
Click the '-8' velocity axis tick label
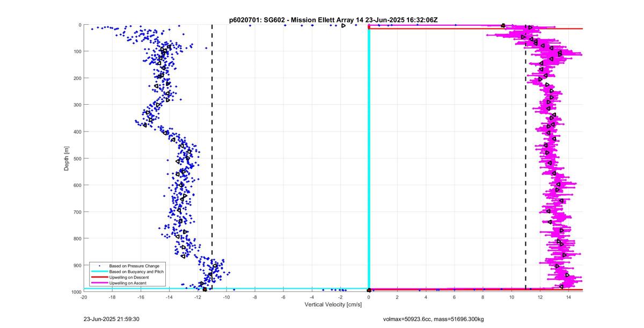[x=255, y=297]
